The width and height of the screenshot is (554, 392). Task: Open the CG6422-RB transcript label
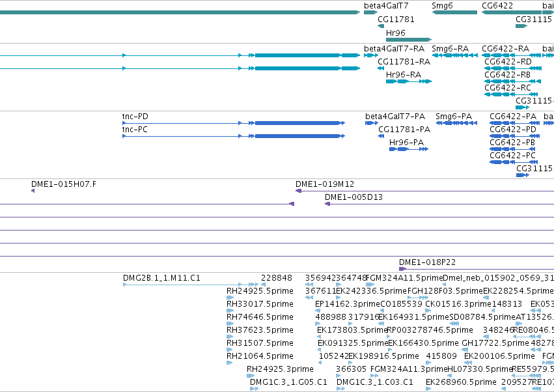pyautogui.click(x=507, y=75)
